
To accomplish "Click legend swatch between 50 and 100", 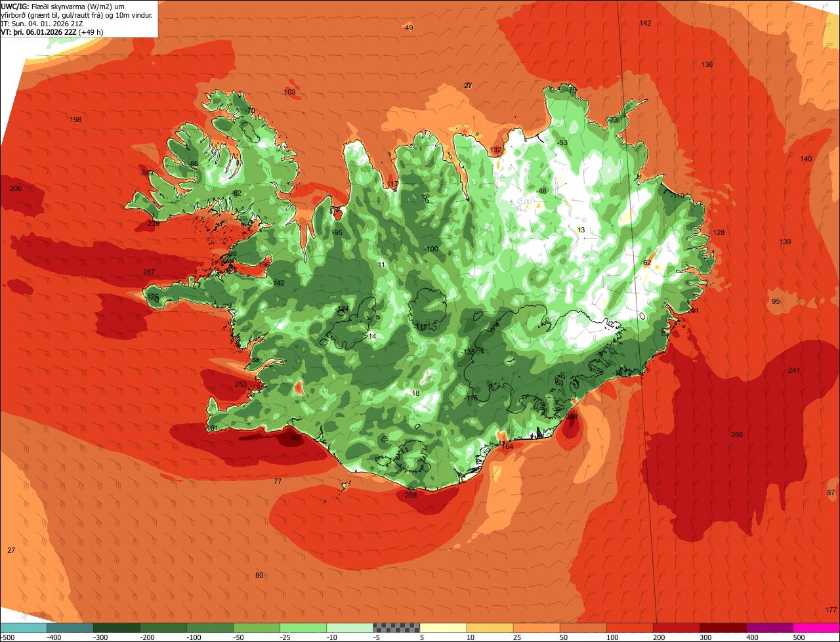I will click(x=582, y=628).
